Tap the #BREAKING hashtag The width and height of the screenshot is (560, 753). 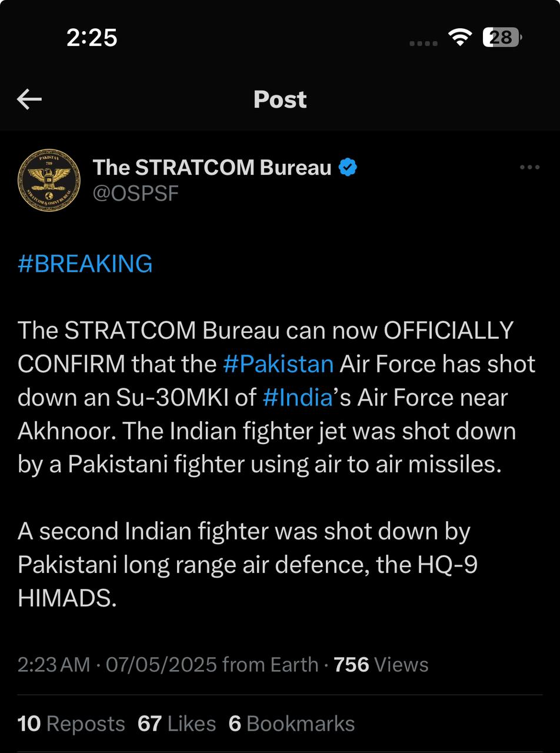[x=85, y=264]
